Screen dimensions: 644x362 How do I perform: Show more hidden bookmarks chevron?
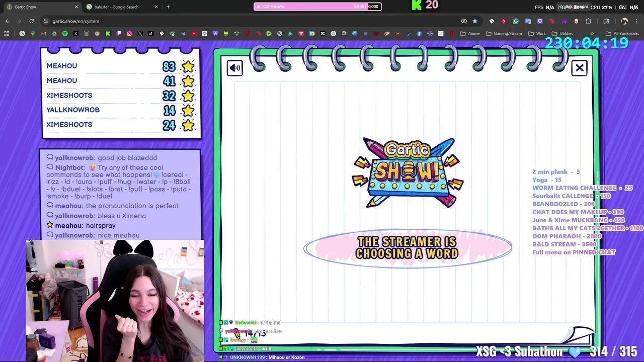point(592,34)
